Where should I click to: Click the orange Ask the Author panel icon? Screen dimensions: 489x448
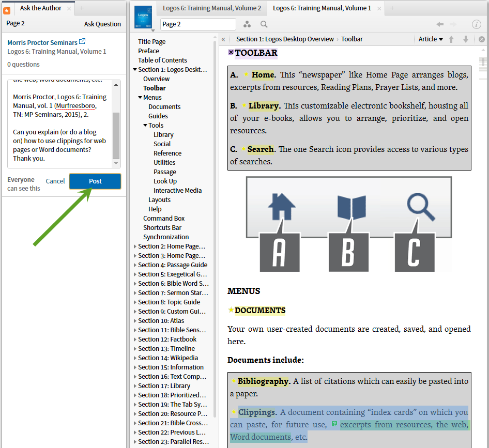click(x=7, y=11)
